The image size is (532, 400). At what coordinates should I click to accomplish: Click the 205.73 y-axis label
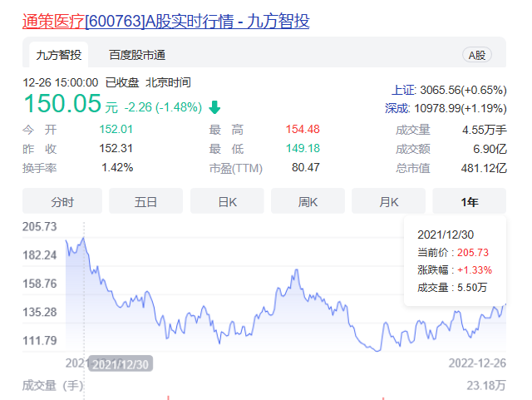click(x=40, y=226)
